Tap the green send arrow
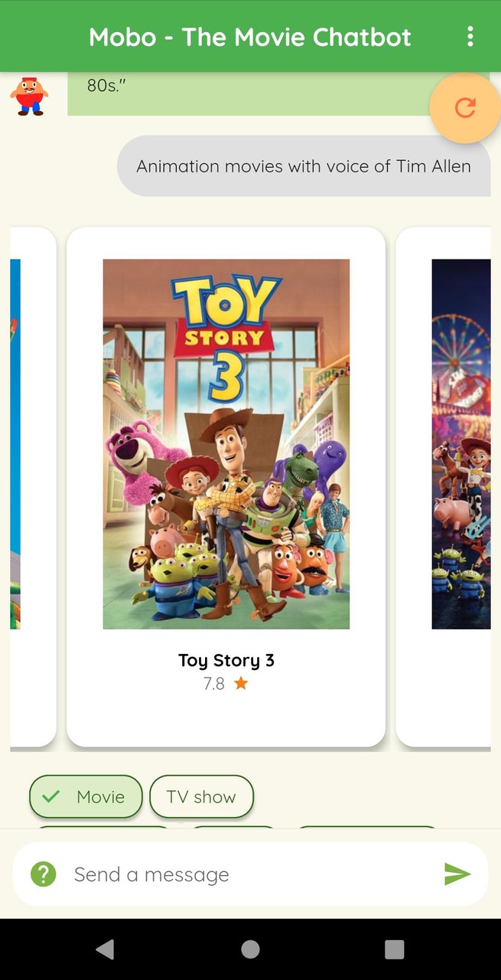The width and height of the screenshot is (501, 980). point(457,874)
